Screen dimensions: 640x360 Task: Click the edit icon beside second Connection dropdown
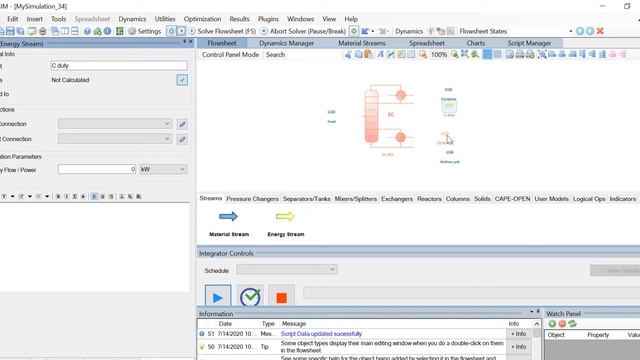182,140
